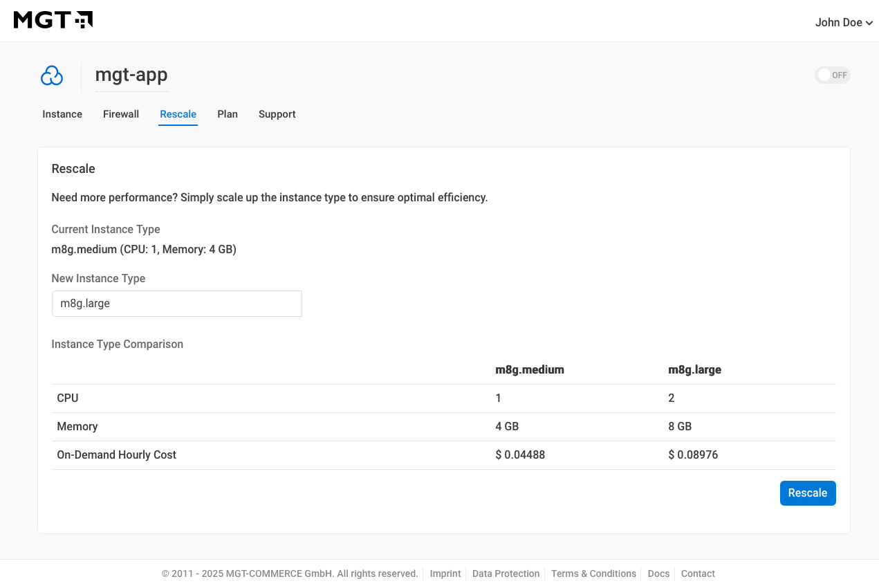
Task: Open the New Instance Type dropdown
Action: [x=177, y=304]
